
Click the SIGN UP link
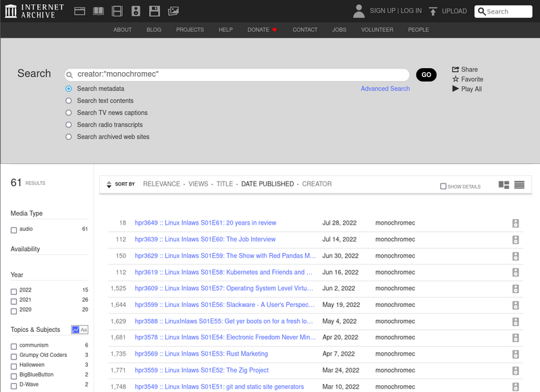(383, 11)
